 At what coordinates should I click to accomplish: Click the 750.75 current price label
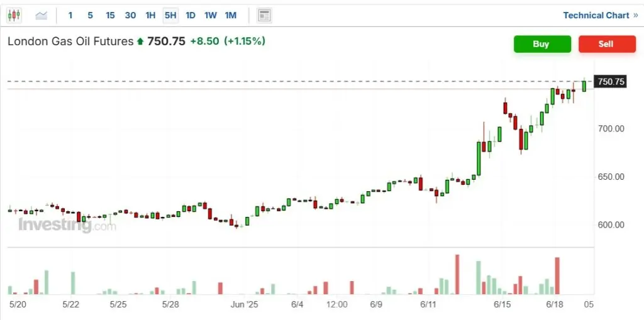[x=611, y=82]
